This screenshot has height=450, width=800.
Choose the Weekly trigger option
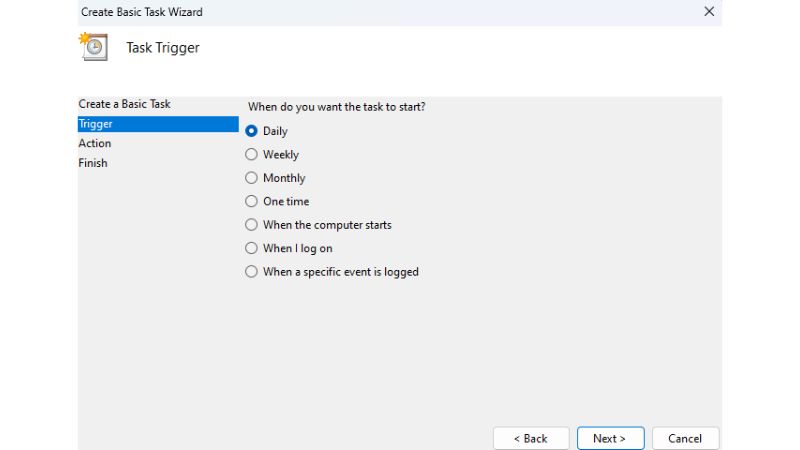click(x=252, y=155)
